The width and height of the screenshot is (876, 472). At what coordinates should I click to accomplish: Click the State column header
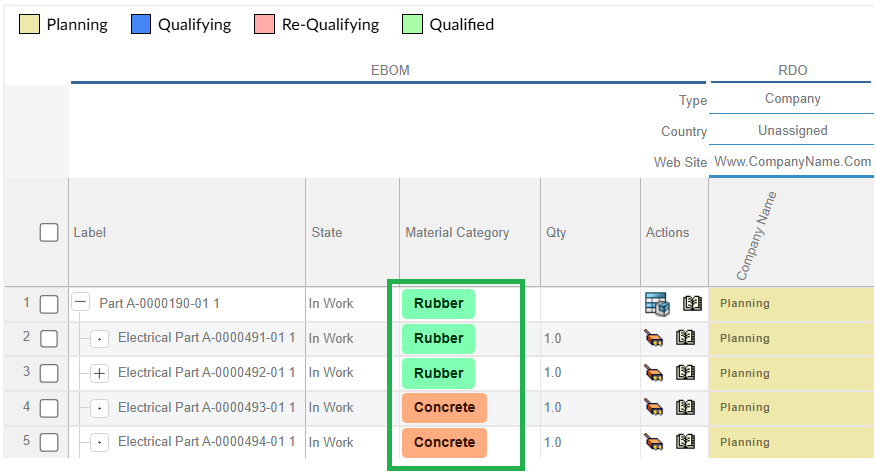(326, 233)
